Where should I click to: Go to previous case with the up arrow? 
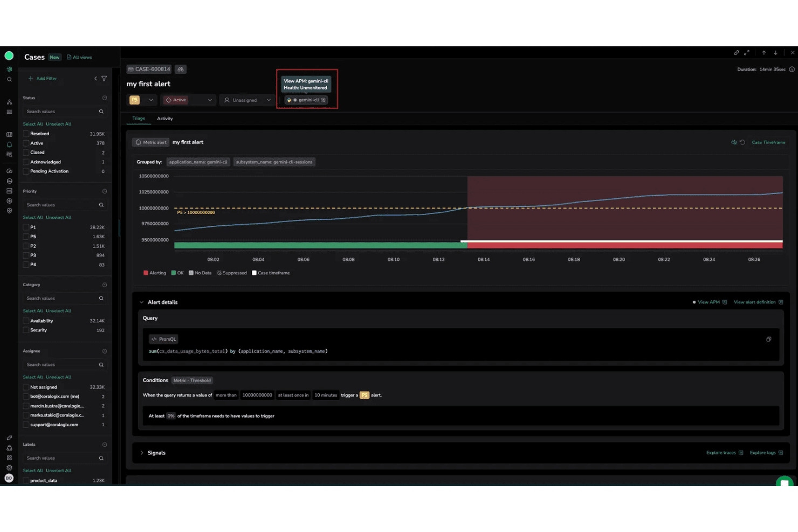pyautogui.click(x=764, y=53)
